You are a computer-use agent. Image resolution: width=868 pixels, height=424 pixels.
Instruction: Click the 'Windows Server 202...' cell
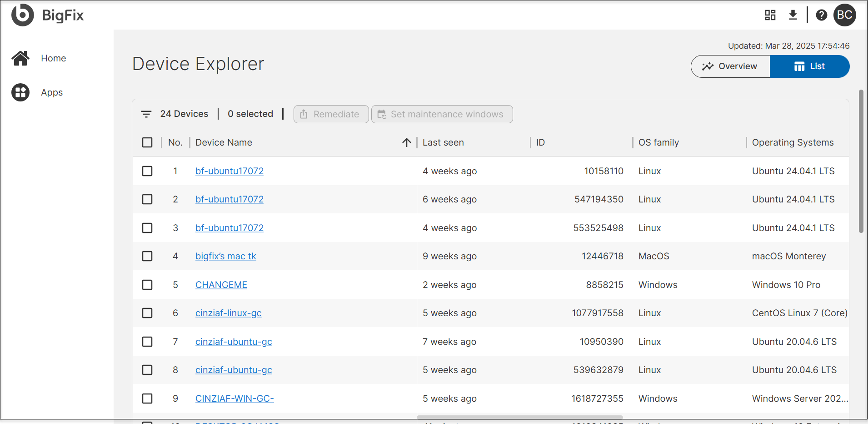click(x=800, y=399)
